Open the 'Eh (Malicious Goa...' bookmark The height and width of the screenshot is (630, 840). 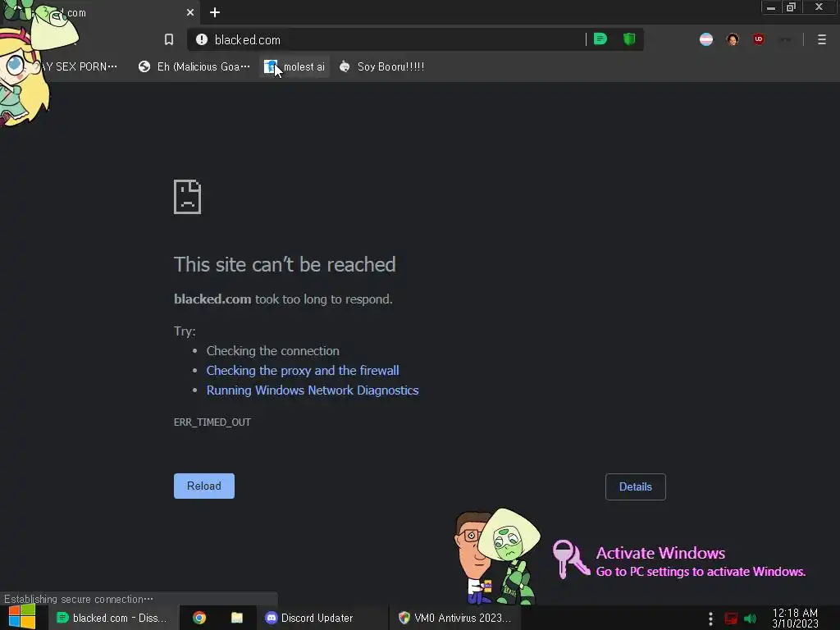(194, 66)
